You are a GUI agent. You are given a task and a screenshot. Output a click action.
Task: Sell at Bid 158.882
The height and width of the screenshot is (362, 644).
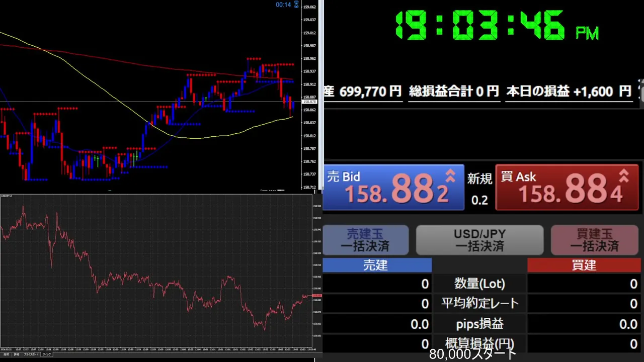393,188
